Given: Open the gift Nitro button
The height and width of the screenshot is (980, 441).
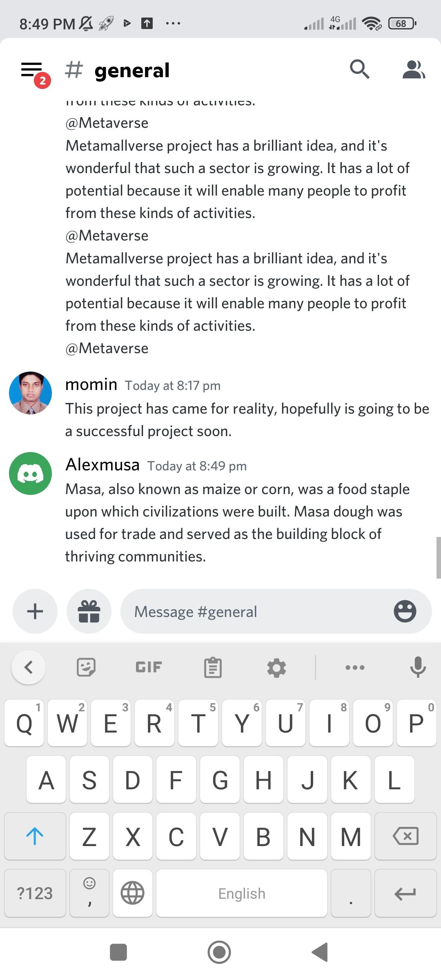Looking at the screenshot, I should (89, 611).
